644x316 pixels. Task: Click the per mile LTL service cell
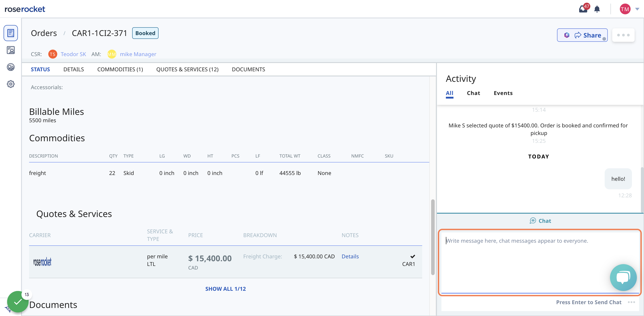tap(157, 260)
